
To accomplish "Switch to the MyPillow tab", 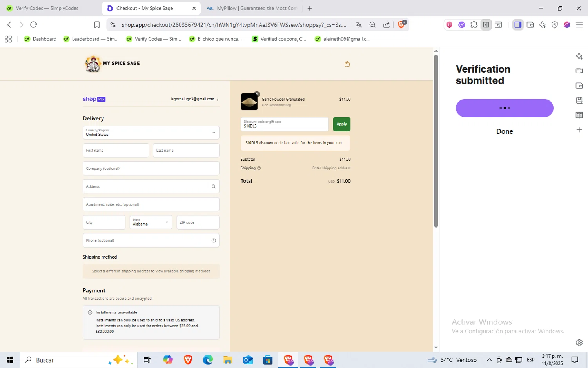I will click(253, 8).
